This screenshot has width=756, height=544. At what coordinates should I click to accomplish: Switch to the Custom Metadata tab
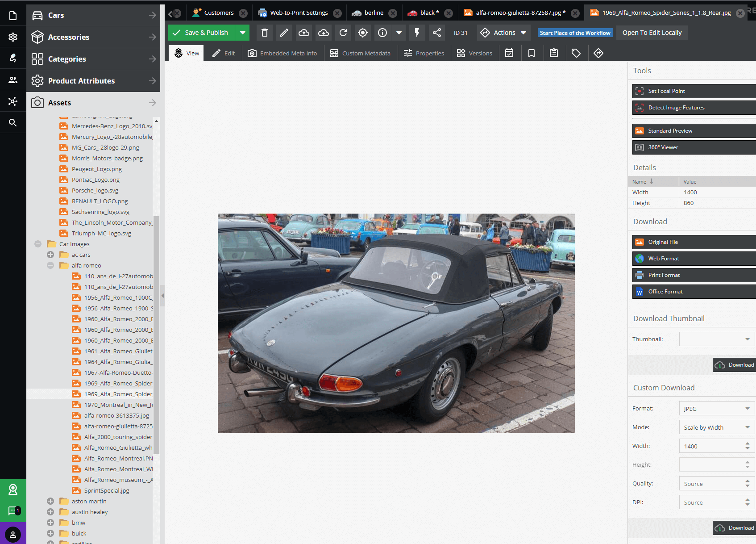coord(360,53)
